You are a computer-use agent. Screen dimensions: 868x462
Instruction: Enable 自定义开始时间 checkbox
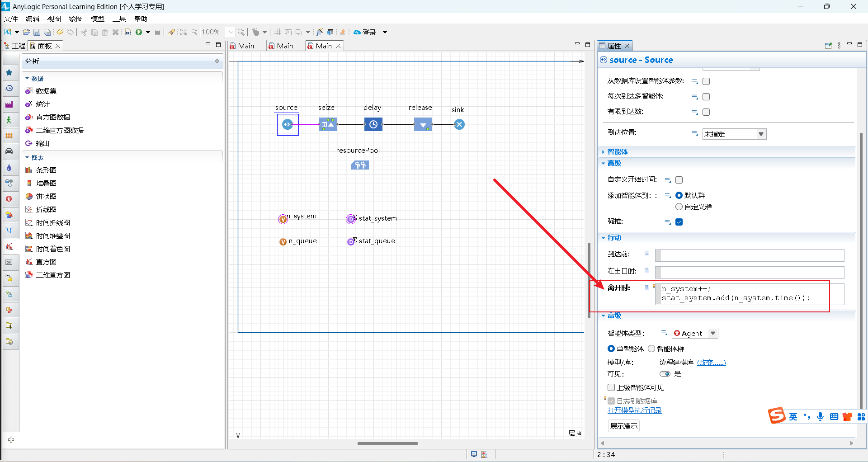coord(679,180)
